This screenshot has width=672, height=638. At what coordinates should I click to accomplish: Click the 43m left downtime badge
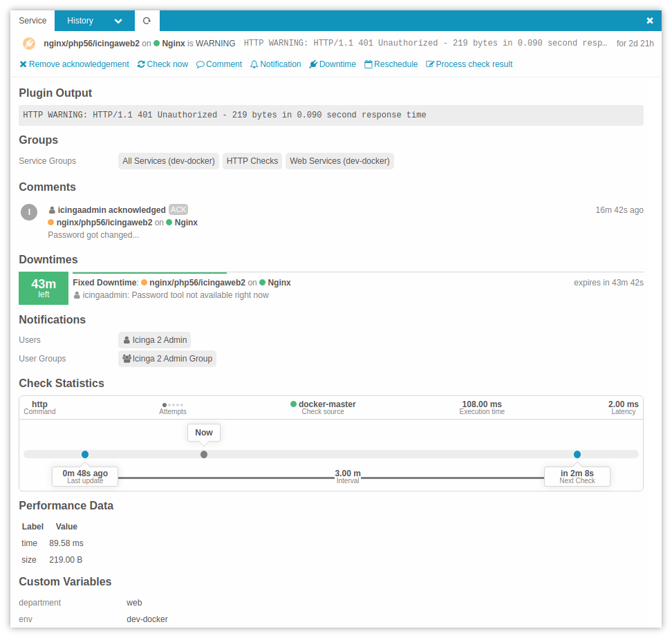44,288
